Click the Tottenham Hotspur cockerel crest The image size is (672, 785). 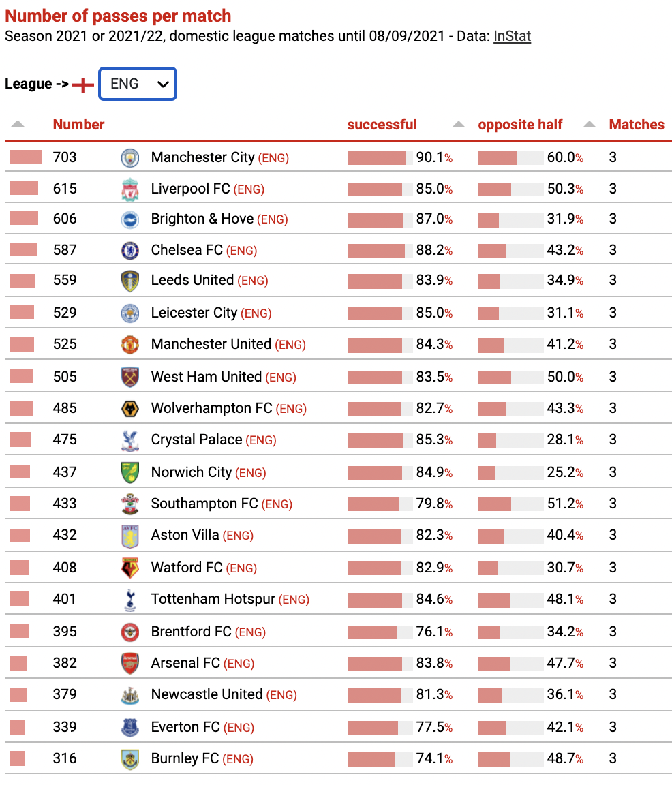point(130,600)
